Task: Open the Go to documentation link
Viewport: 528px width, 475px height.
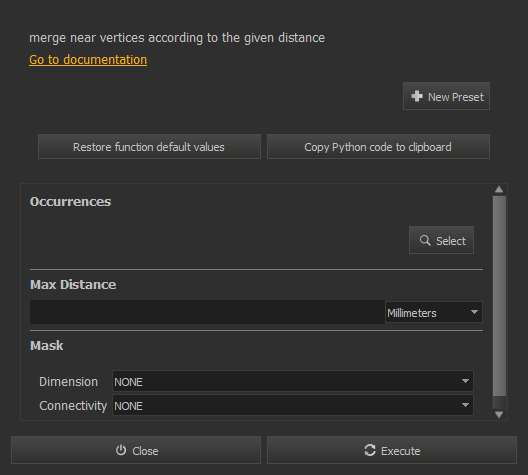Action: pyautogui.click(x=88, y=60)
